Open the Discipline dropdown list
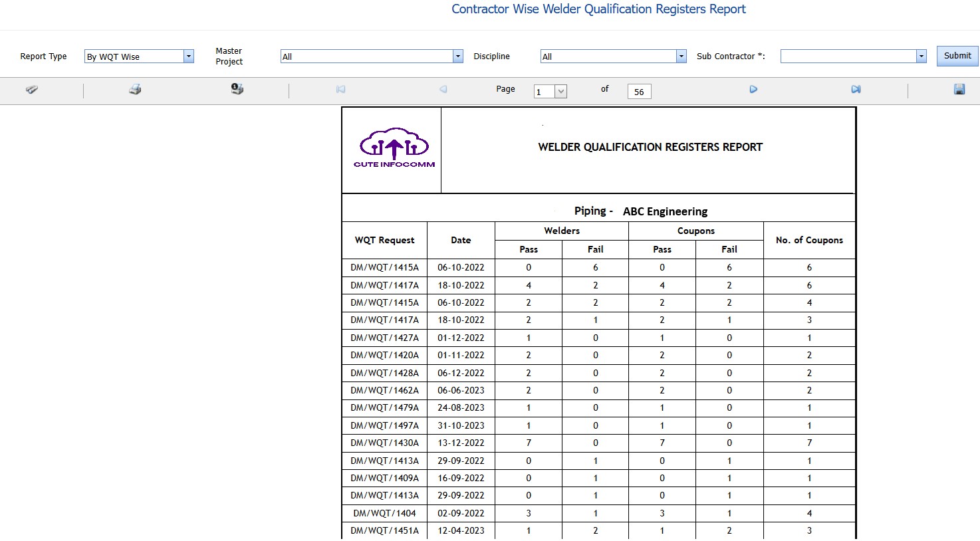 pos(681,56)
